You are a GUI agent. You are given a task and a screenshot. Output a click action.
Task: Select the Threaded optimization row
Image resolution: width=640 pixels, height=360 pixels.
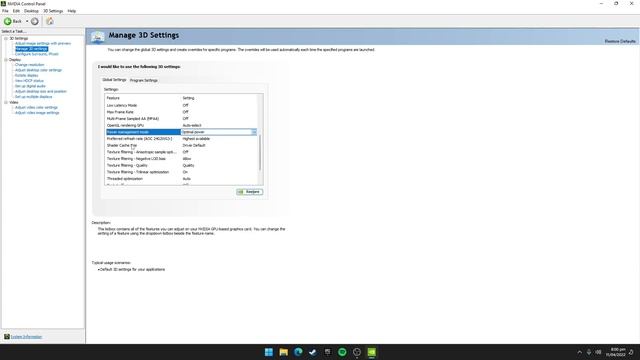point(182,179)
